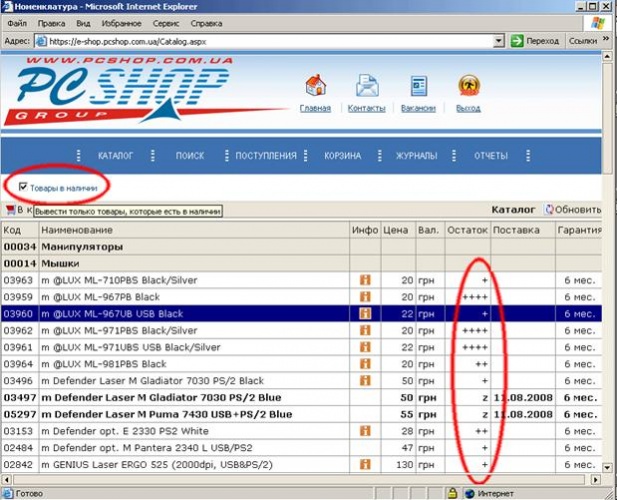This screenshot has width=617, height=500.
Task: Click info icon for Defender Laser M Gladiator 7030 PS/2 Black
Action: point(365,380)
